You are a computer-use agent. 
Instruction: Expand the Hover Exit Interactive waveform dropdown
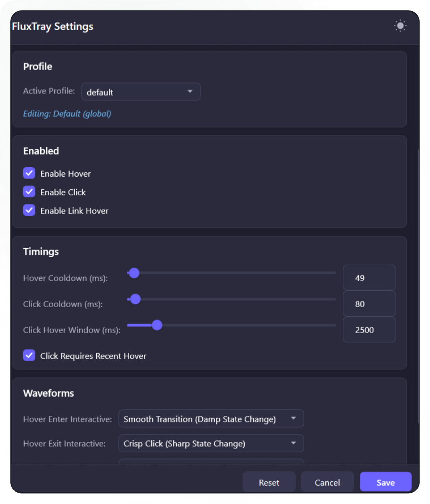click(x=210, y=443)
